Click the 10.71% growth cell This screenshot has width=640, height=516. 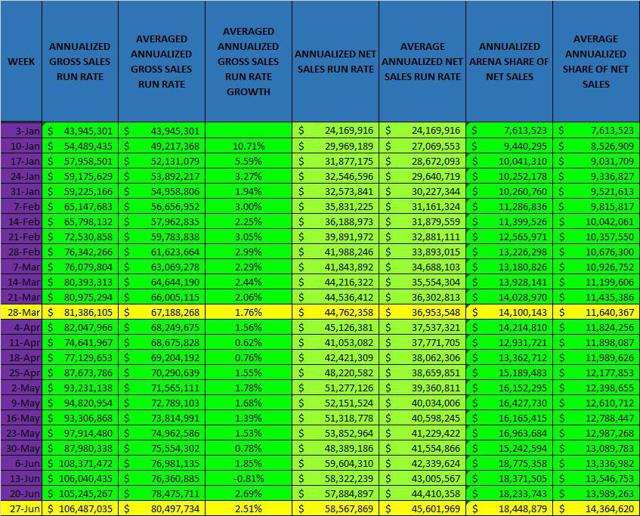click(249, 146)
